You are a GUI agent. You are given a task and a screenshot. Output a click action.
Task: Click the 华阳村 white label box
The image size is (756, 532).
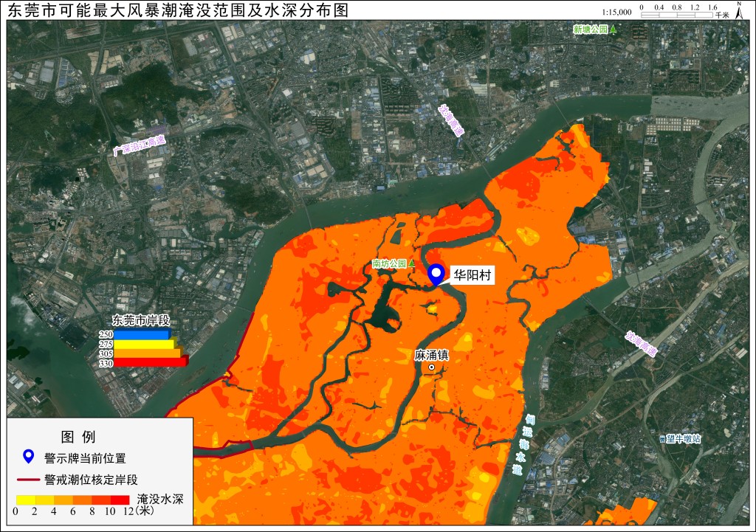tap(472, 275)
